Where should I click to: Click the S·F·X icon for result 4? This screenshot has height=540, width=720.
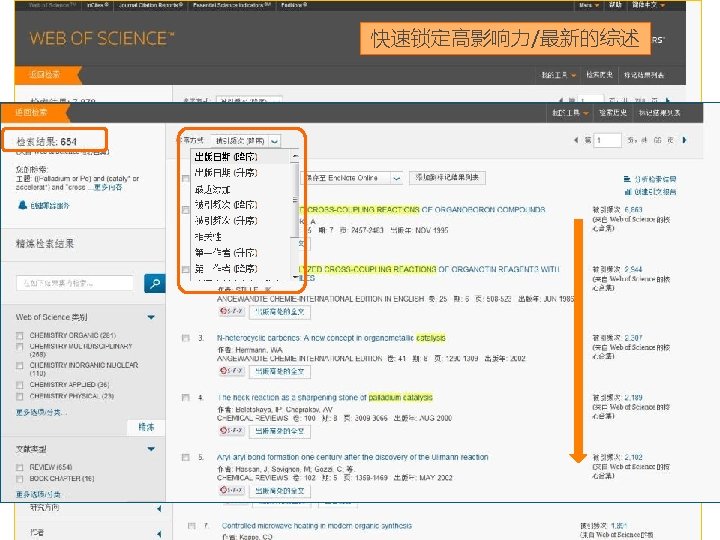[x=232, y=430]
